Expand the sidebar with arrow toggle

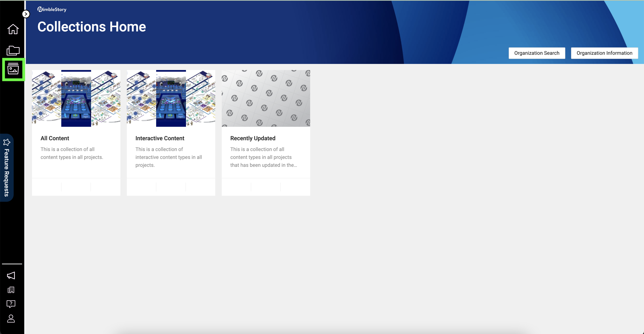(26, 14)
